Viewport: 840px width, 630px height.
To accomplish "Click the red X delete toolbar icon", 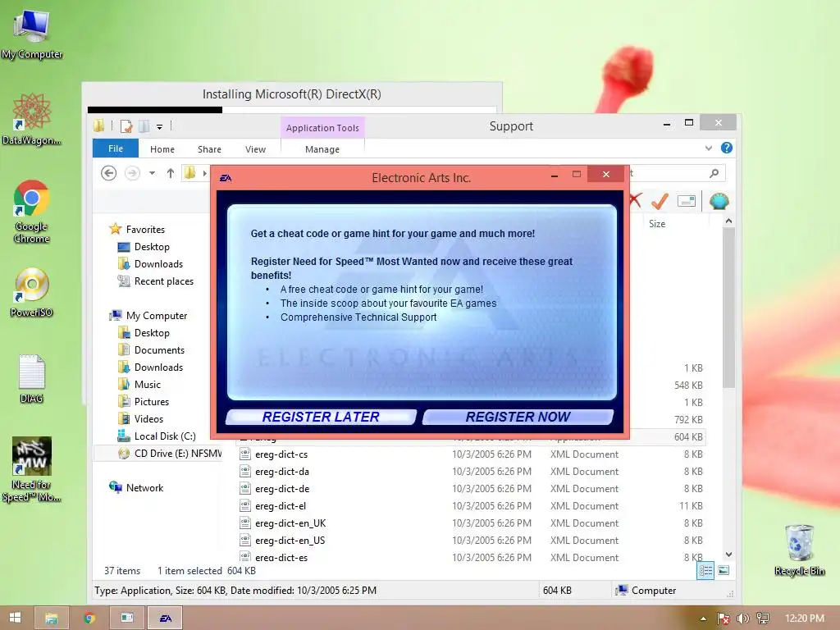I will click(x=636, y=201).
